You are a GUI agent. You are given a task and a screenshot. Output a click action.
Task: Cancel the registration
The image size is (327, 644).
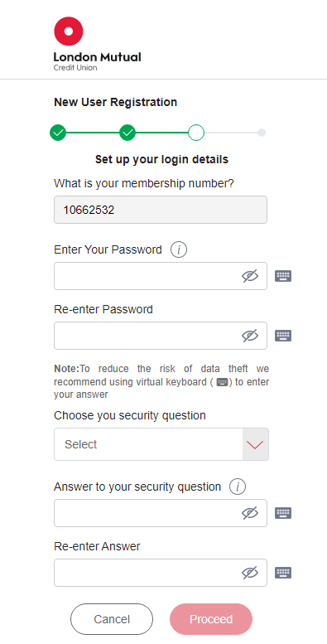(x=112, y=619)
